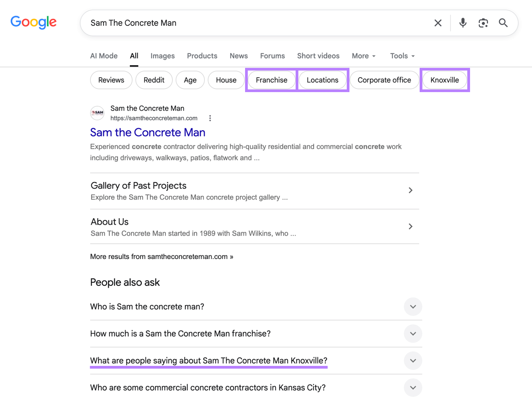
Task: Open the Forums tab
Action: 272,56
